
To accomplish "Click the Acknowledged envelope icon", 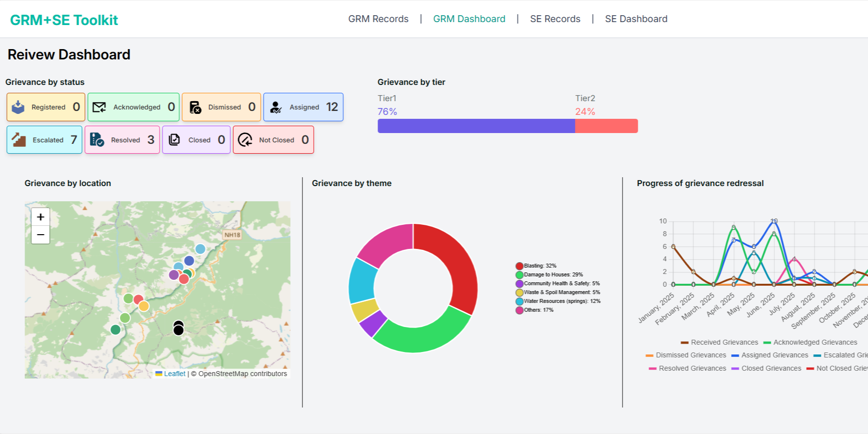I will pos(99,107).
